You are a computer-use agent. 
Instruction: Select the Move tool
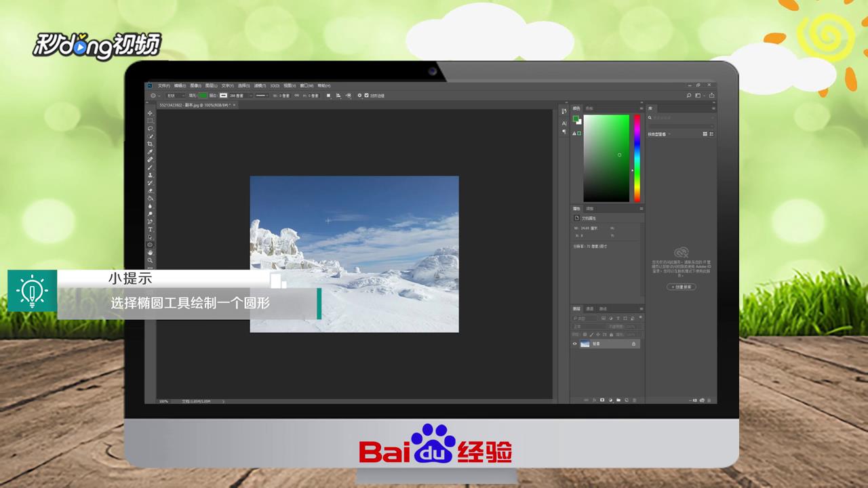(150, 113)
